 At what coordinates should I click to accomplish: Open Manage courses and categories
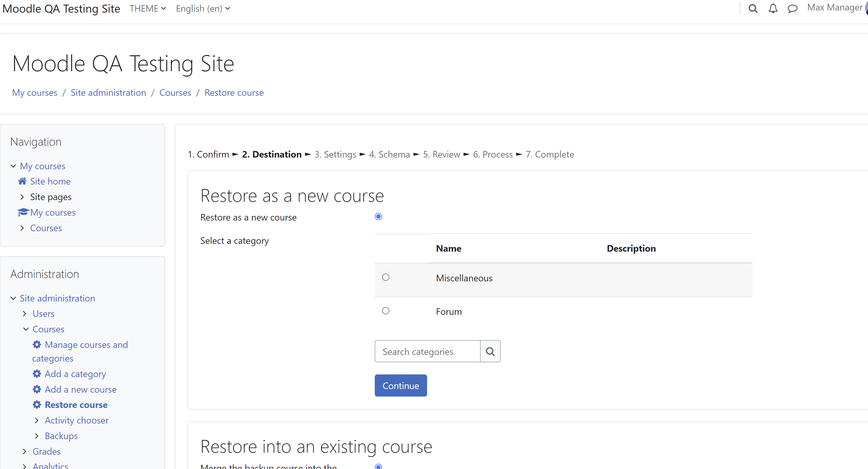80,351
